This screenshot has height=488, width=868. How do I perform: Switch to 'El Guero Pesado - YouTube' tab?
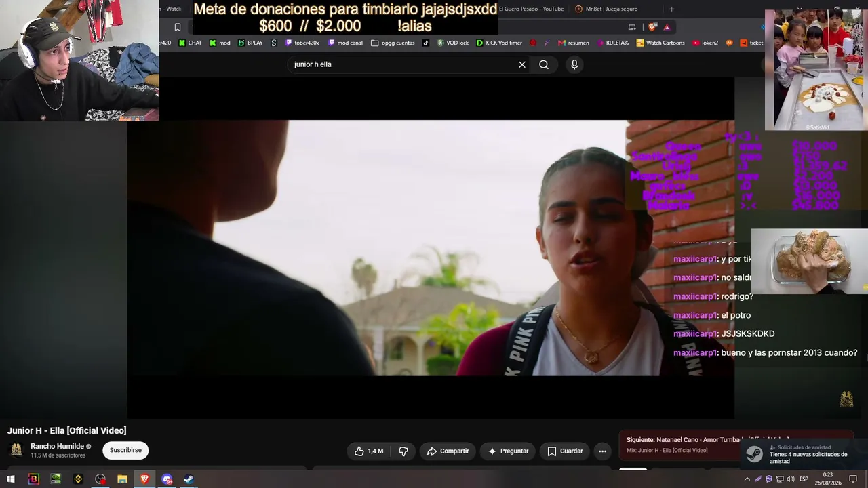click(x=531, y=9)
